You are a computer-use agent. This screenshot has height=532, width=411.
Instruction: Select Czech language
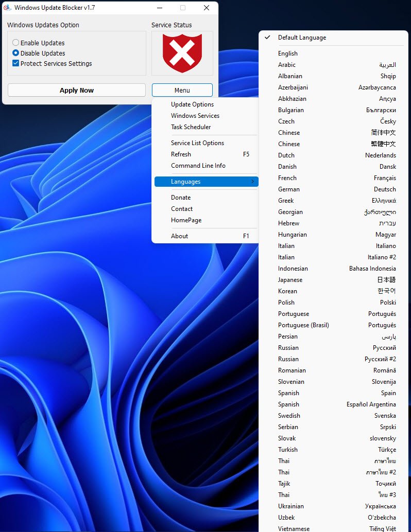point(333,121)
